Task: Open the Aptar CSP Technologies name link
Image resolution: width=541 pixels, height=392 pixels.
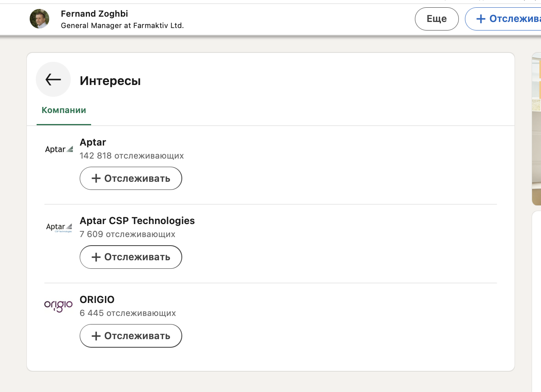Action: pyautogui.click(x=137, y=221)
